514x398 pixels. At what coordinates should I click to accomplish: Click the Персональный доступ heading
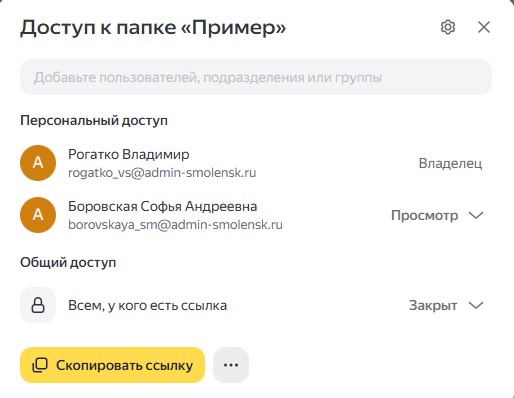point(94,120)
